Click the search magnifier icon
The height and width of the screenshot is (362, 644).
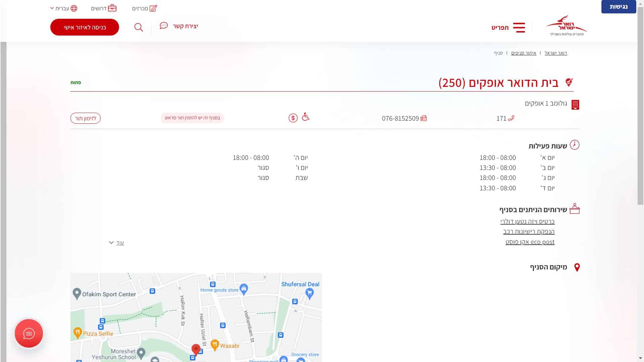(x=139, y=27)
